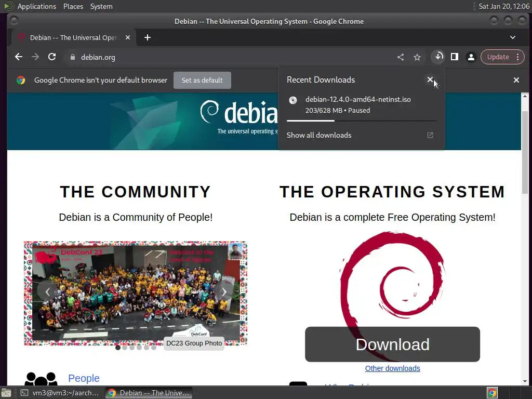This screenshot has height=399, width=532.
Task: Click the large Download button
Action: (x=392, y=344)
